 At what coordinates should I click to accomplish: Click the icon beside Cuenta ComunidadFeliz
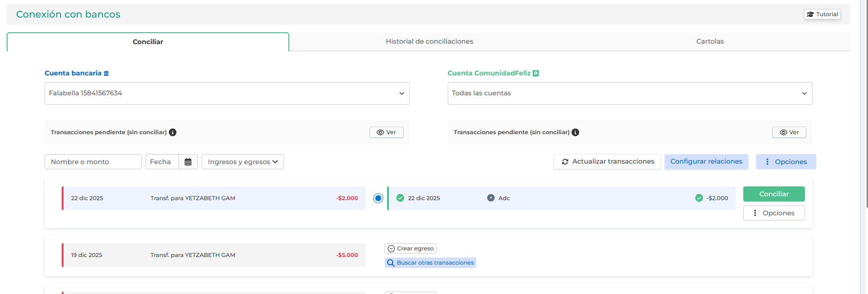pyautogui.click(x=536, y=73)
